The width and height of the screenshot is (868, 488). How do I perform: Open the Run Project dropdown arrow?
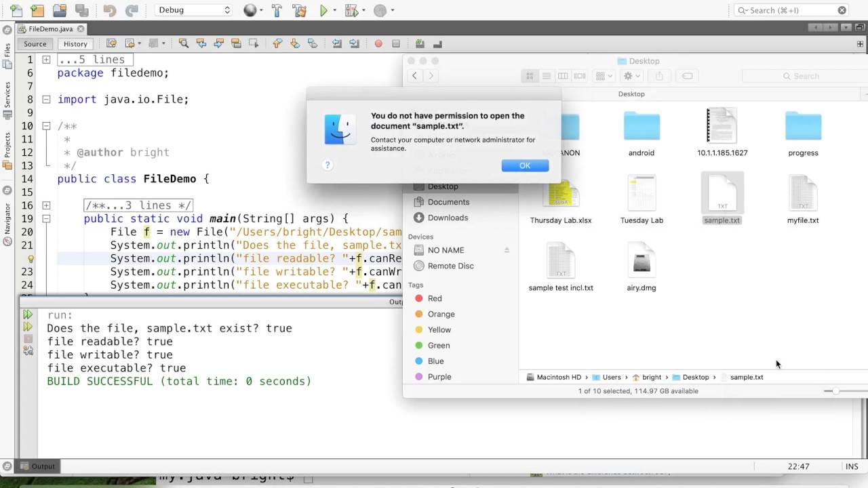tap(334, 11)
